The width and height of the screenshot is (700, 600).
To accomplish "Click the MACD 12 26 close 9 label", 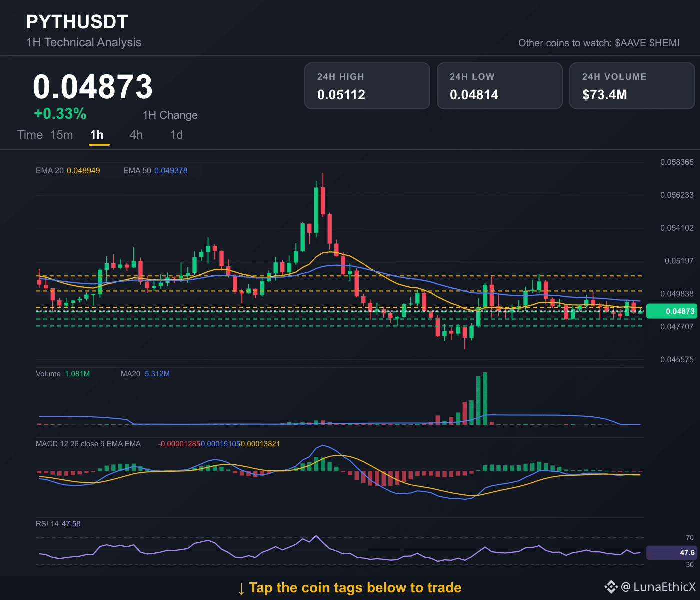I will point(88,444).
